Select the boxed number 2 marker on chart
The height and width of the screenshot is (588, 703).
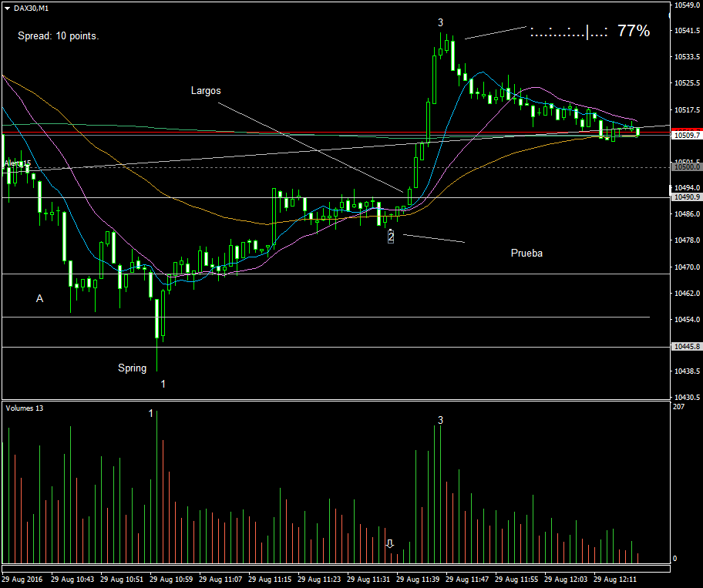click(390, 237)
